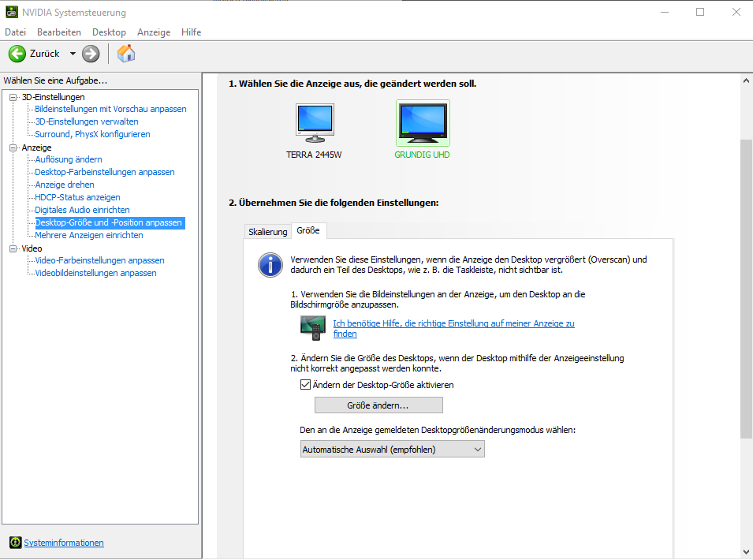Open HDCP-Status anzeigen
The height and width of the screenshot is (560, 753).
pos(77,197)
